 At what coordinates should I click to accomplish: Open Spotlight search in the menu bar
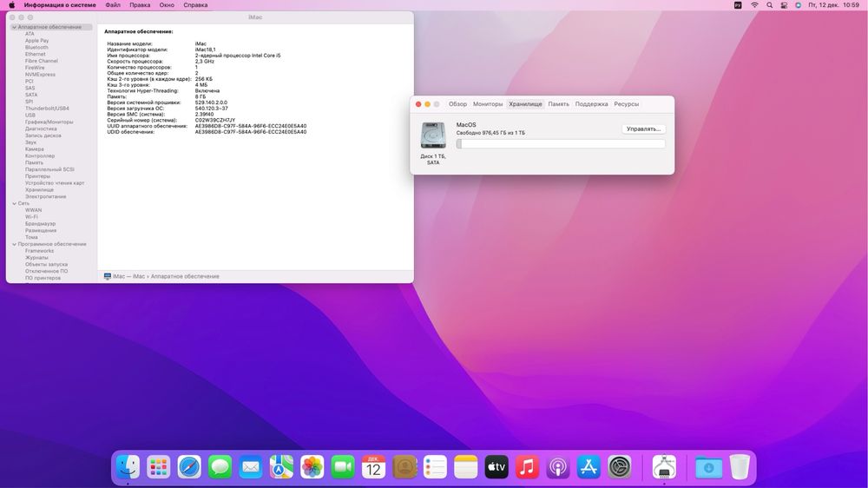[x=769, y=5]
